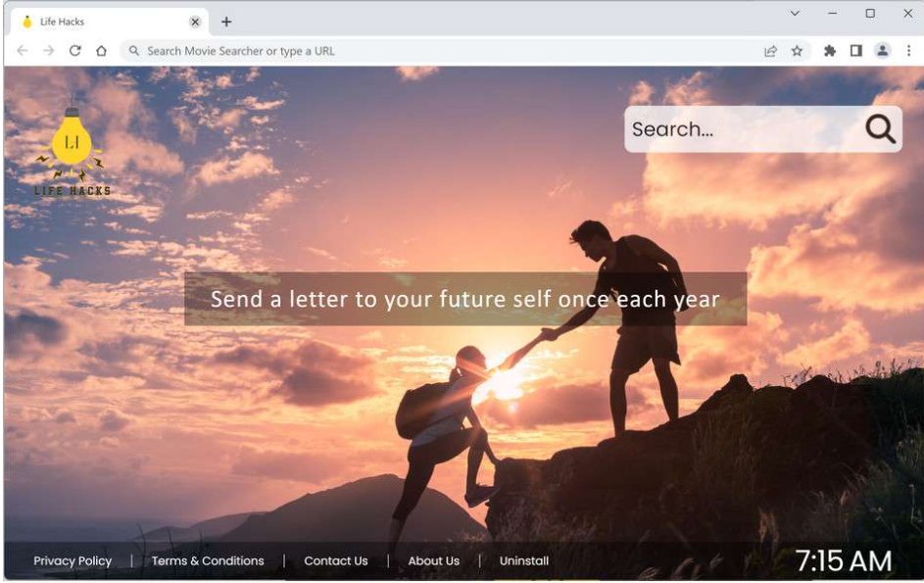Click into the page Search... field
Screen dimensions: 924x583
coord(744,129)
